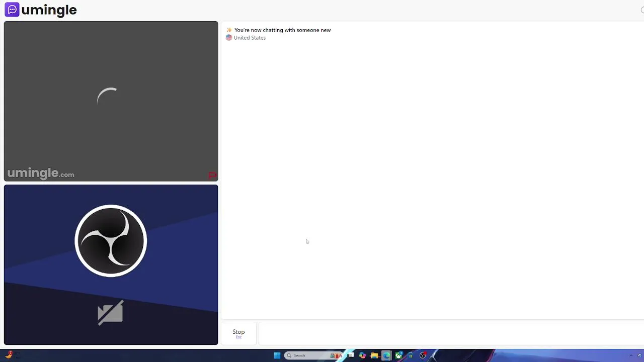Click the umingle brand name text
Image resolution: width=644 pixels, height=362 pixels.
coord(49,10)
